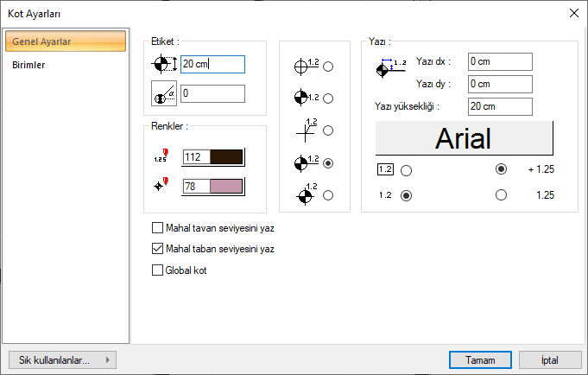Select the last filled circle symbol style
Viewport: 588px width, 375px height.
[328, 196]
